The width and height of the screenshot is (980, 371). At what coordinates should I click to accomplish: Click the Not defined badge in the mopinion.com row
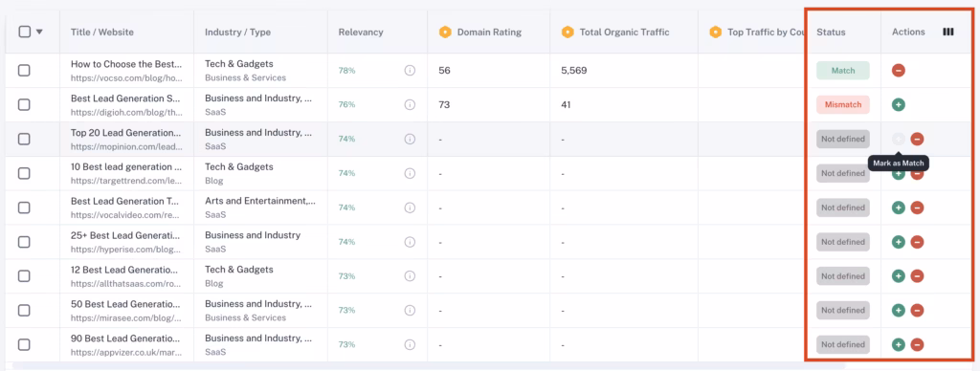[x=842, y=140]
